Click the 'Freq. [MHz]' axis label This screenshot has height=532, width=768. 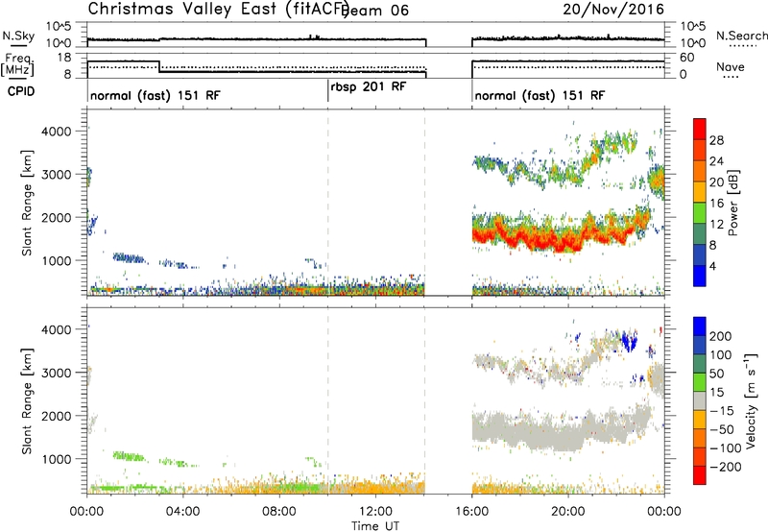point(18,64)
